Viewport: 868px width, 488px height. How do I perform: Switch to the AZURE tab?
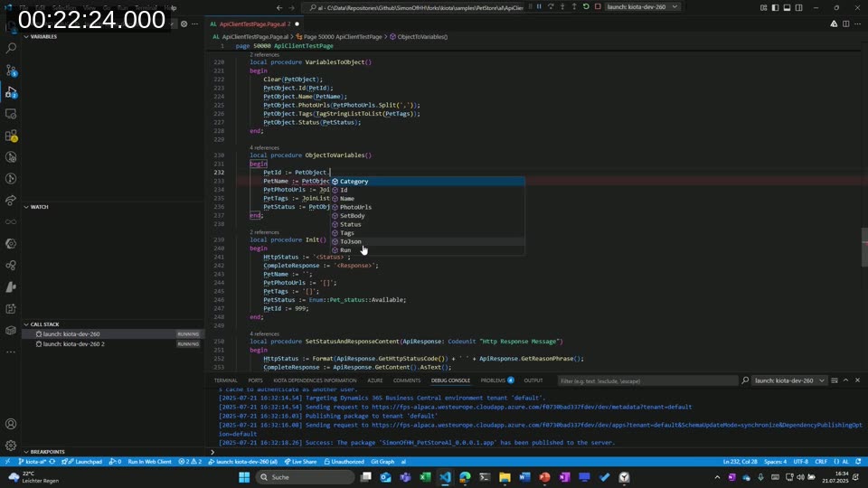tap(374, 380)
